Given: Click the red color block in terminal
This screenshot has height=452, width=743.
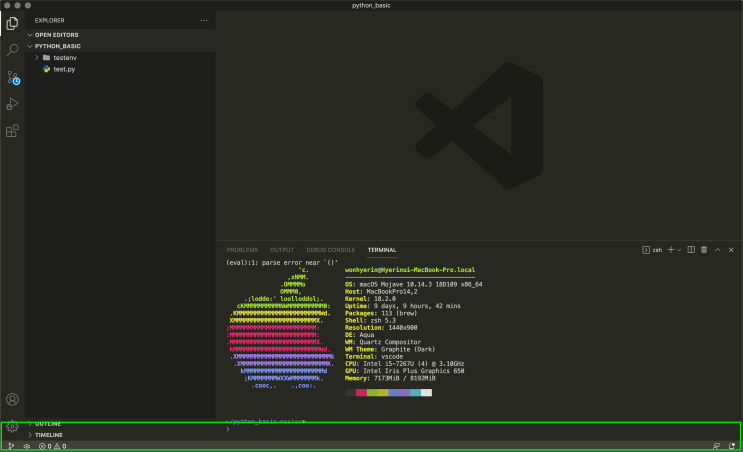Looking at the screenshot, I should click(x=361, y=392).
